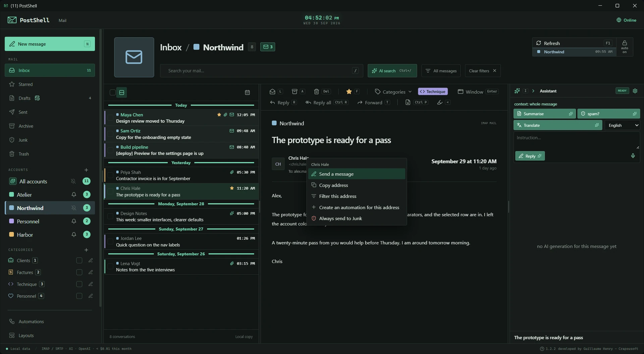Image resolution: width=644 pixels, height=354 pixels.
Task: Delete the message using the trash can icon
Action: tap(316, 92)
